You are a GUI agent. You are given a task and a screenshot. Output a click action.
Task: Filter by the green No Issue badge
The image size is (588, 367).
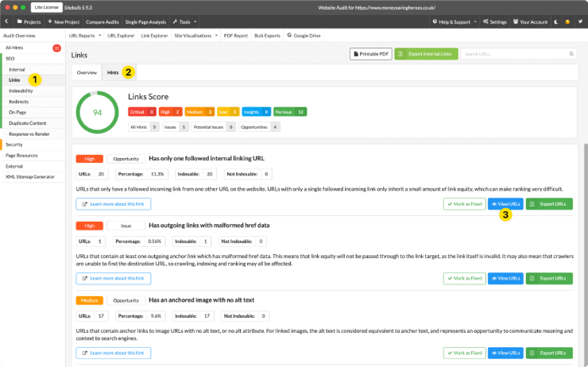click(x=290, y=112)
